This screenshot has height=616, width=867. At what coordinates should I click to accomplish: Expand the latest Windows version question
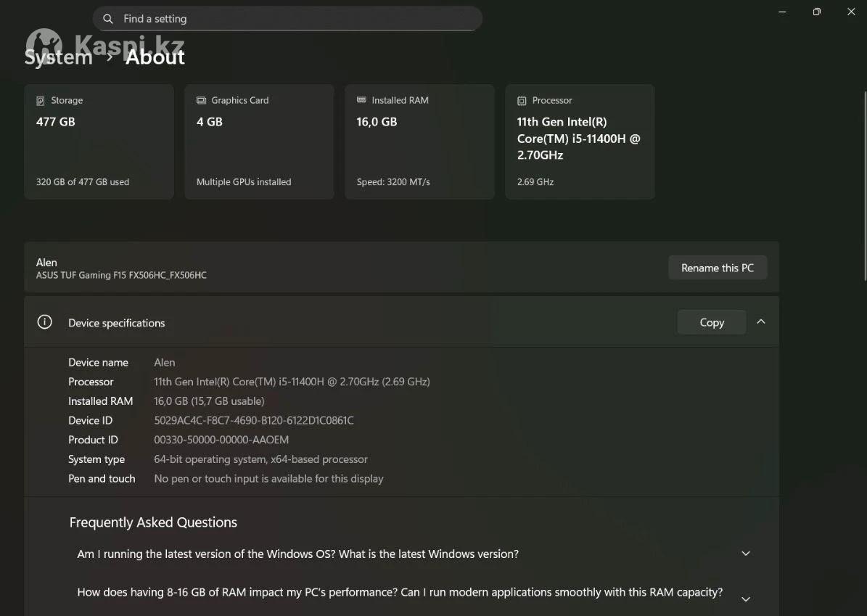point(746,554)
